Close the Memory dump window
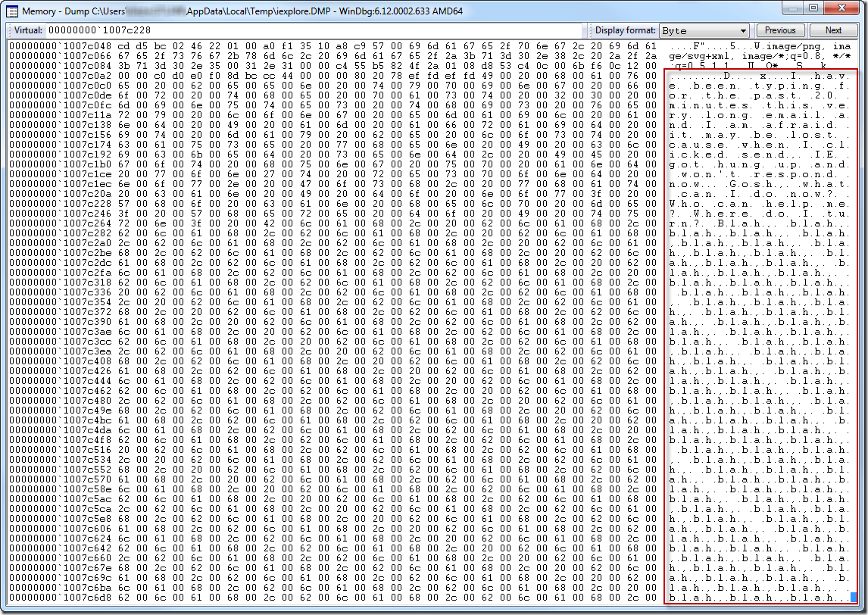 (x=843, y=8)
